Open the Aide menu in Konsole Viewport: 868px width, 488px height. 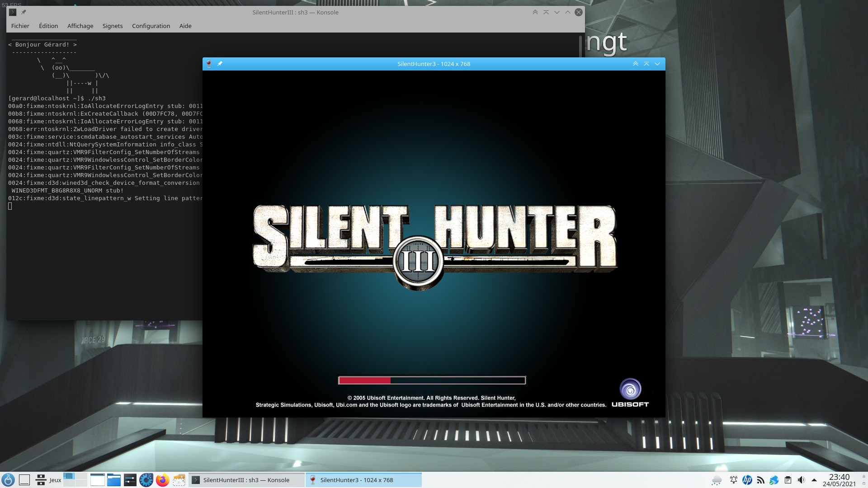[x=185, y=26]
